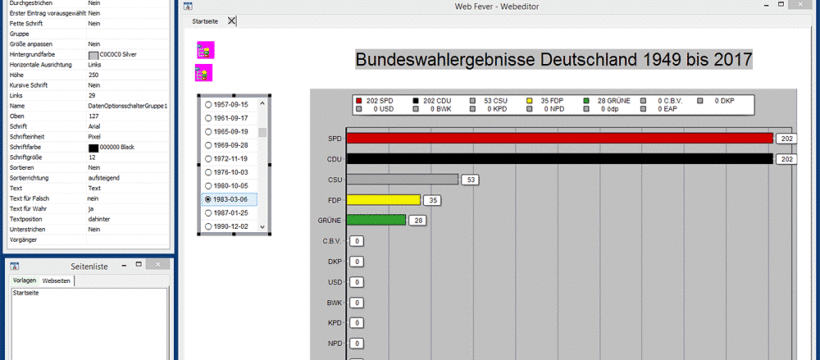The image size is (820, 360).
Task: Click the Größe anpassen value Nein
Action: [94, 44]
